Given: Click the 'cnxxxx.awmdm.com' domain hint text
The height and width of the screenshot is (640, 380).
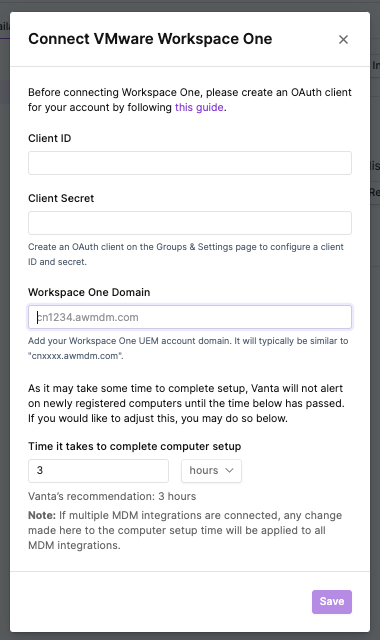Looking at the screenshot, I should click(x=188, y=348).
